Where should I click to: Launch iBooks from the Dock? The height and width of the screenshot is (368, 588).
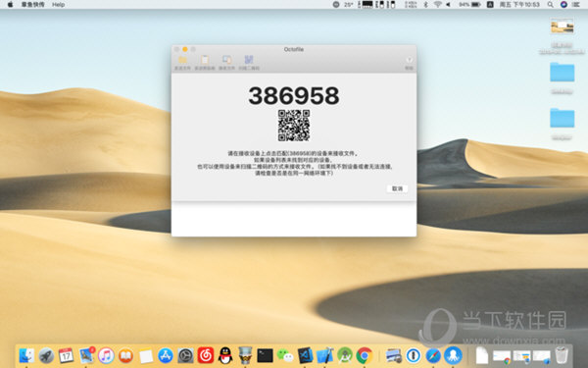[126, 355]
